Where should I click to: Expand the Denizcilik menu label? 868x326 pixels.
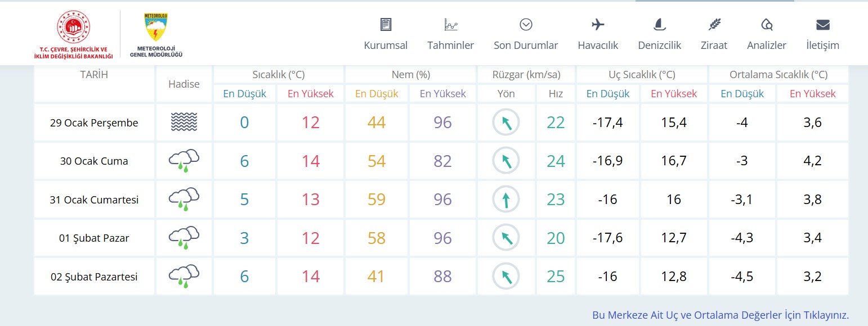659,46
